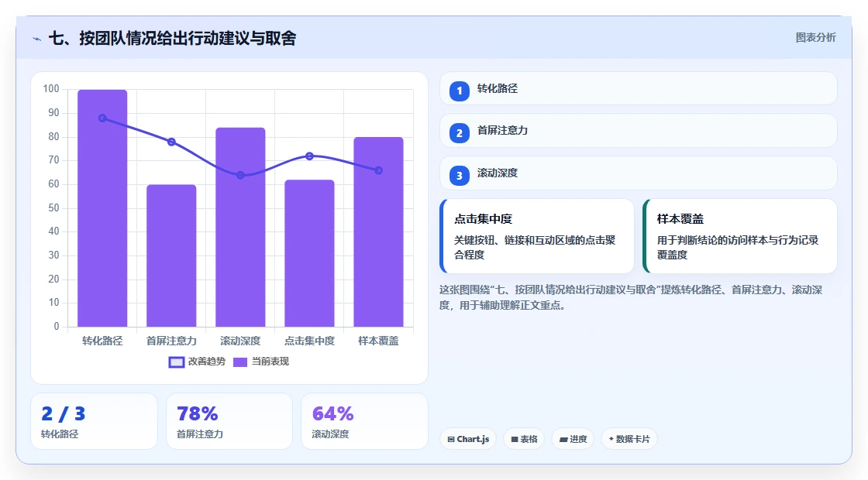Click the 首屏注意力 bar in chart
This screenshot has width=868, height=480.
tap(171, 255)
